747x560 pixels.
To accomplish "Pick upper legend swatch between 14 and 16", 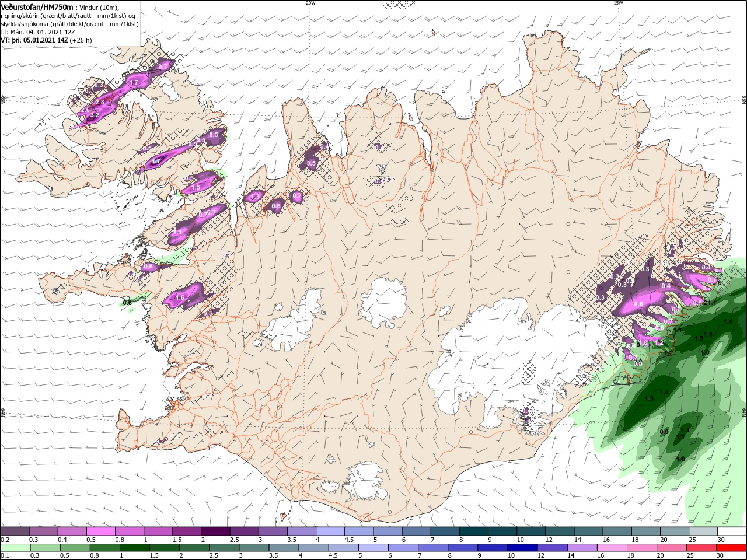I will pyautogui.click(x=588, y=531).
